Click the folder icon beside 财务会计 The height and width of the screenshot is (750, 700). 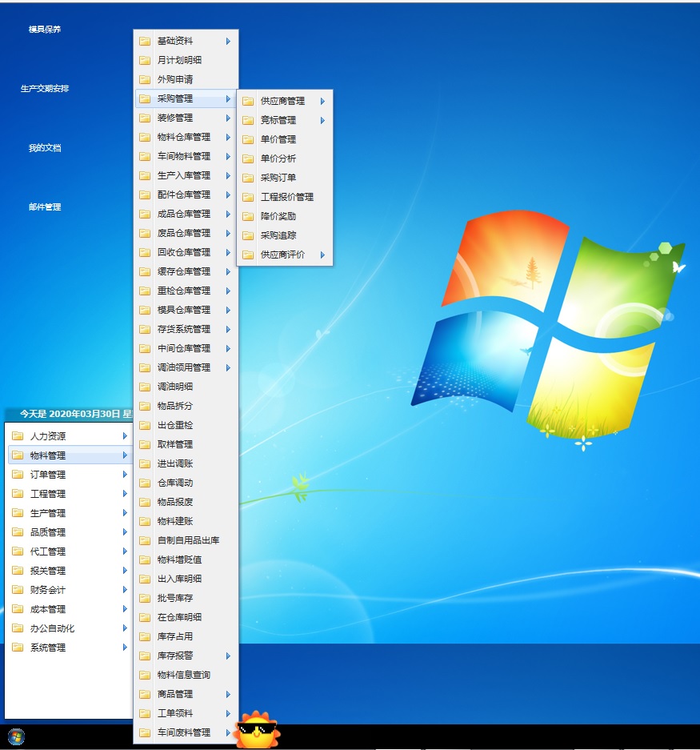[x=18, y=590]
